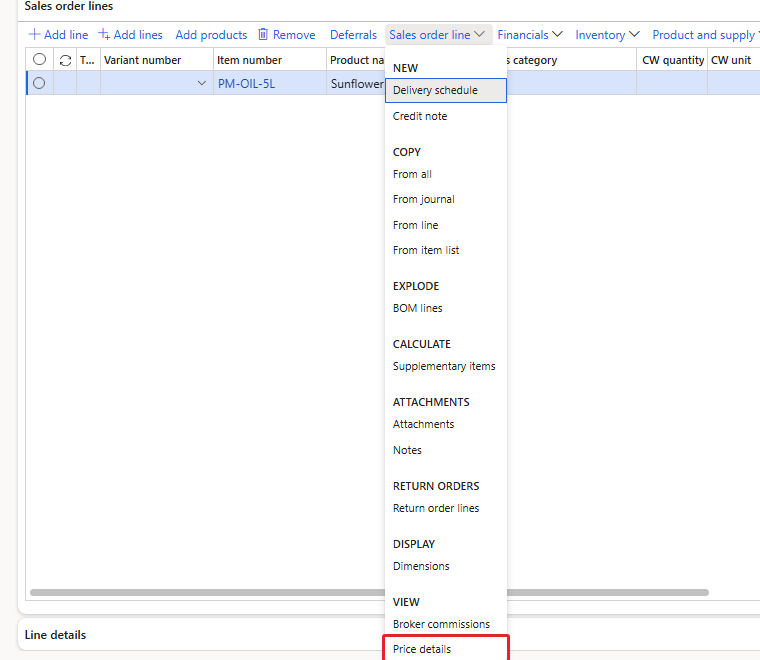Expand the Inventory menu
The image size is (760, 660).
tap(607, 35)
